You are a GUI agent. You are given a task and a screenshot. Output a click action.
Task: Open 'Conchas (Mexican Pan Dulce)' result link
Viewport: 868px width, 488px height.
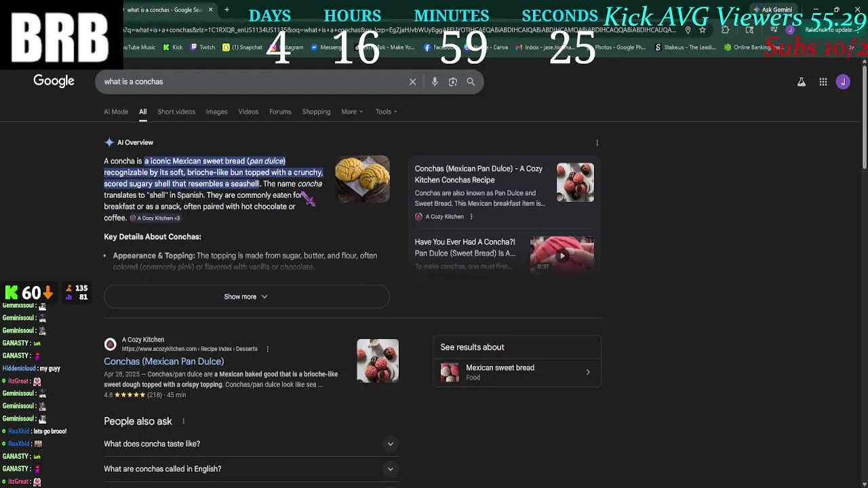click(x=163, y=362)
